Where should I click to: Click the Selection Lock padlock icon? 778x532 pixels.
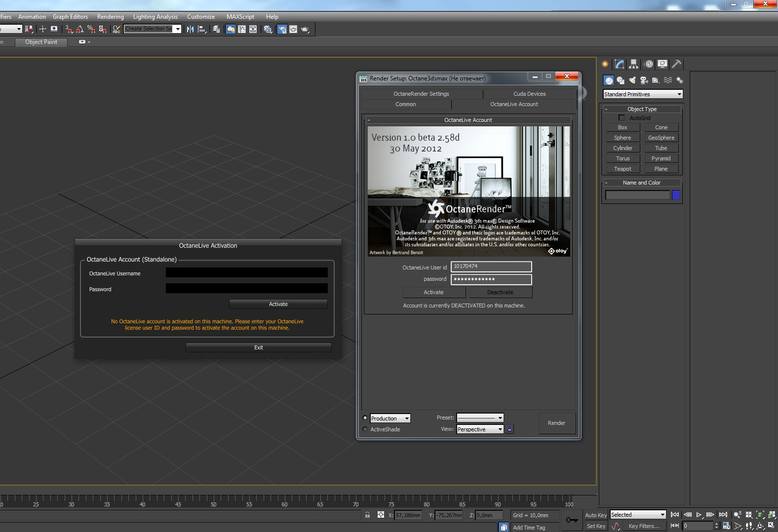(x=367, y=515)
